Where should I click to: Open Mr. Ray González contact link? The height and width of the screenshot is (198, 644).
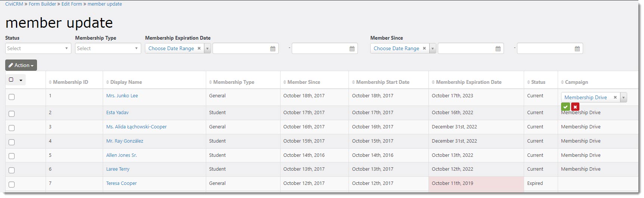[125, 141]
